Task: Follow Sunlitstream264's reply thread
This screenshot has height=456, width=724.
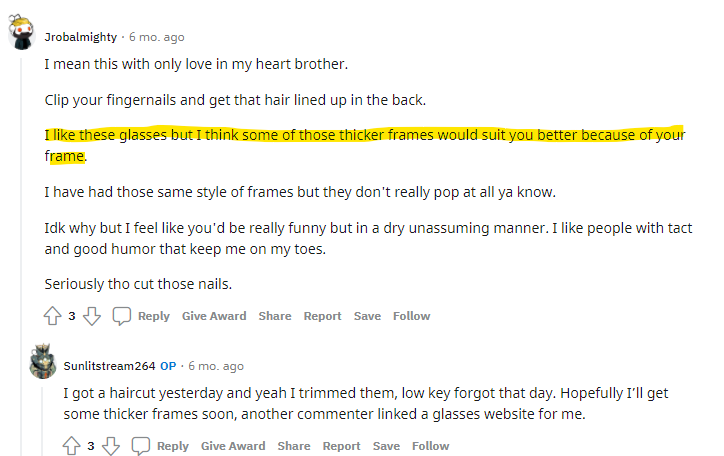Action: click(x=431, y=446)
